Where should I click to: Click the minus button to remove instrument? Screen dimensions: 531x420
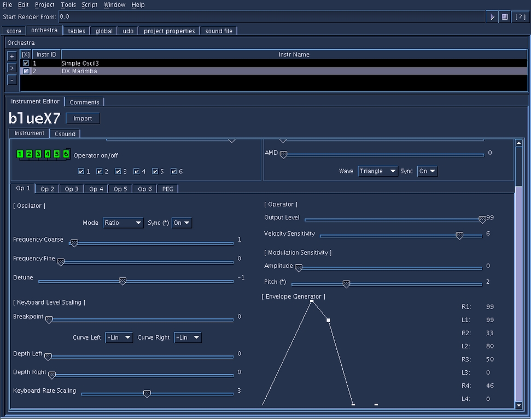[12, 80]
